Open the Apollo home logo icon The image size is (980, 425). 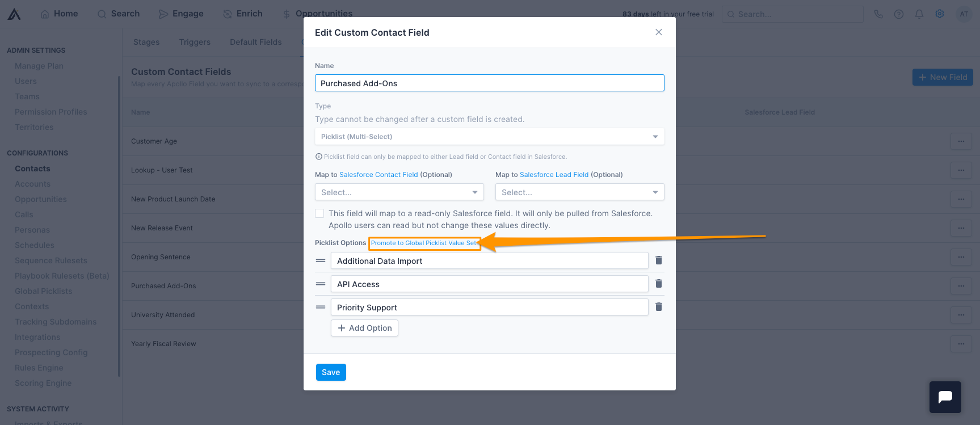14,14
